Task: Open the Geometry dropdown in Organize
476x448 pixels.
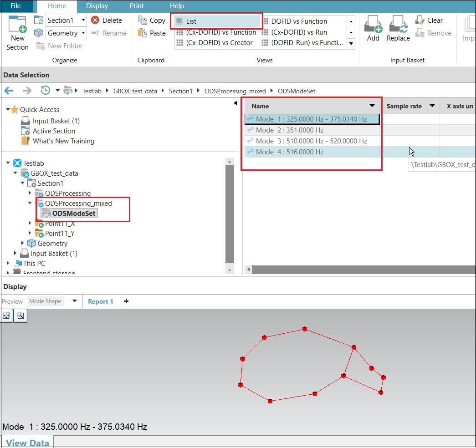Action: point(84,33)
